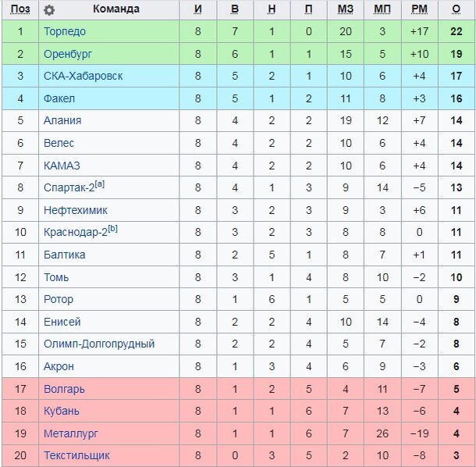Viewport: 476px width, 467px height.
Task: Open the Металлург team link
Action: tap(71, 433)
